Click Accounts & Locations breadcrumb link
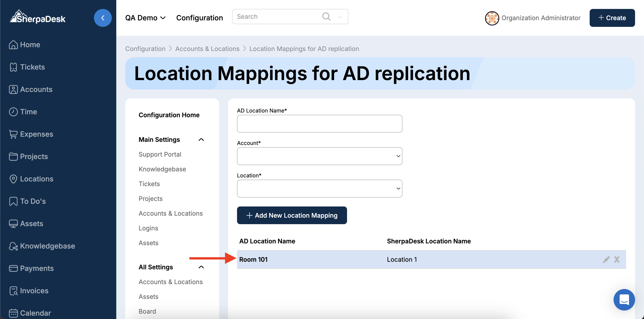 tap(207, 49)
